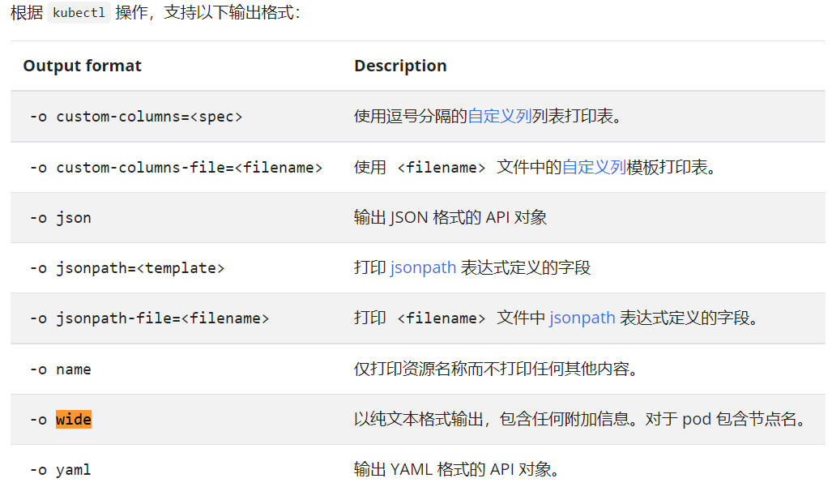
Task: Click the orange highlighted word "wide"
Action: [74, 420]
